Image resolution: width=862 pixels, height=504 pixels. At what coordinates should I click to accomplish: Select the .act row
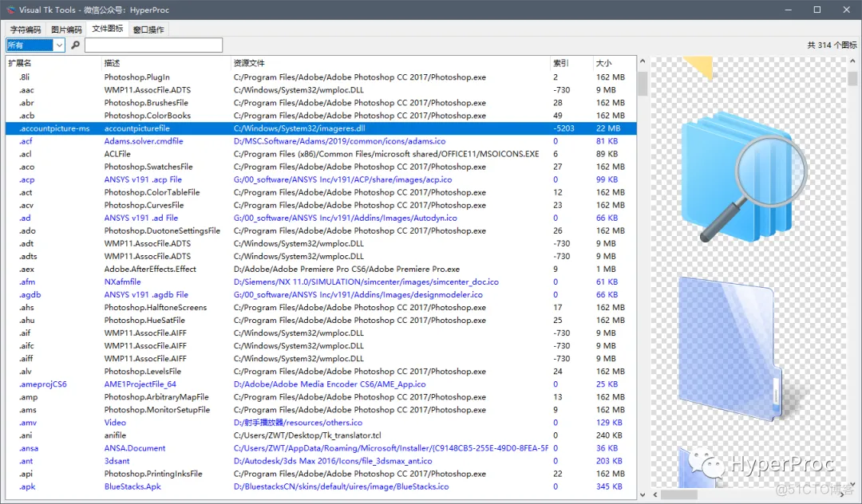coord(321,193)
